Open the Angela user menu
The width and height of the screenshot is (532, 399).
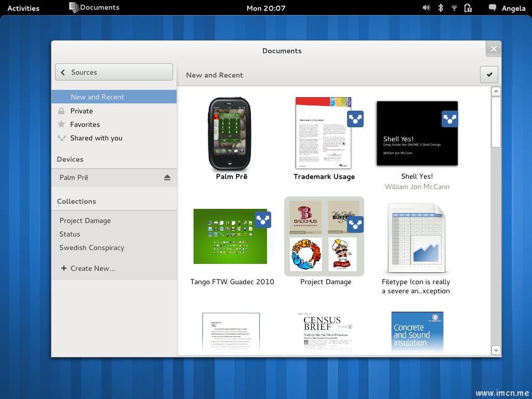[x=513, y=8]
